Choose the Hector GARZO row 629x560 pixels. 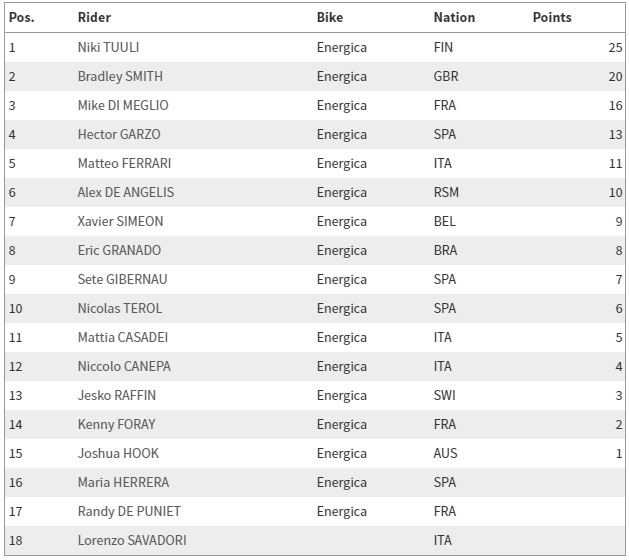click(x=314, y=134)
